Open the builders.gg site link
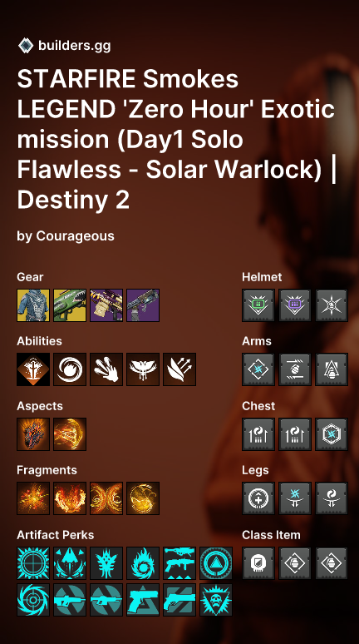 click(74, 45)
